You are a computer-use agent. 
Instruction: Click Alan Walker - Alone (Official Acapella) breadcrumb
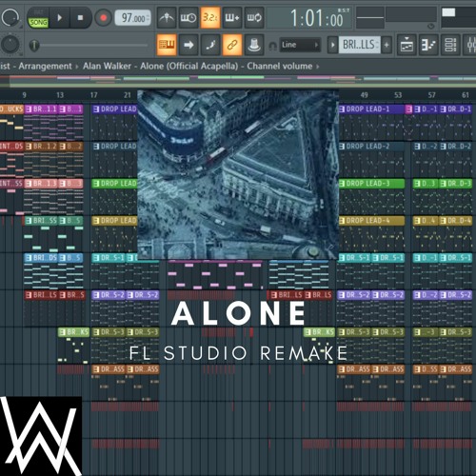click(x=161, y=66)
